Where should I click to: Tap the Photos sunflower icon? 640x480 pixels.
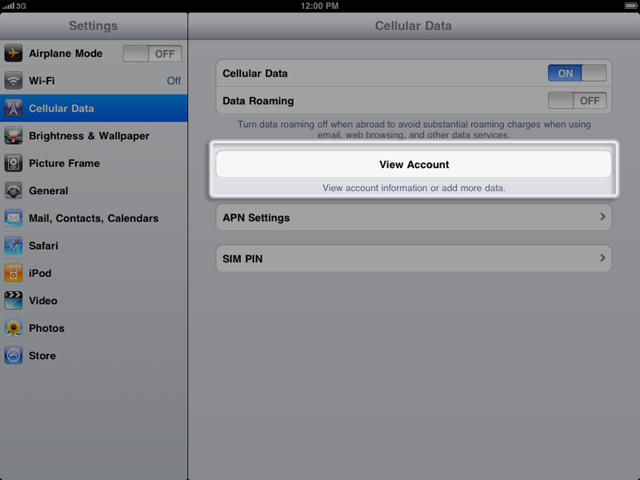[x=14, y=328]
